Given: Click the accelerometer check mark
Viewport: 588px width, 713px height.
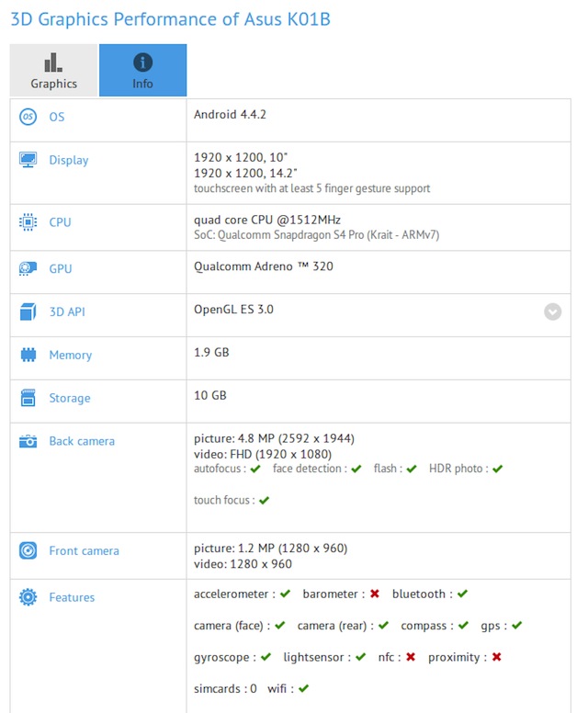Looking at the screenshot, I should [x=286, y=594].
